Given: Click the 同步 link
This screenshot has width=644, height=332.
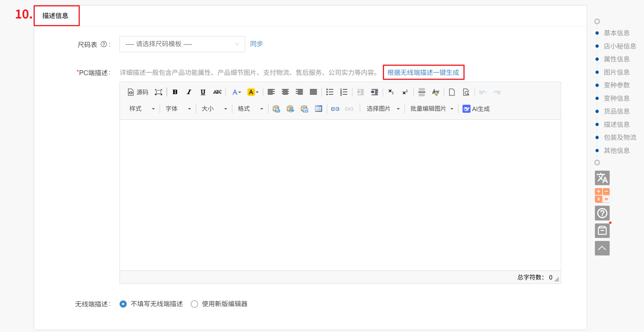Looking at the screenshot, I should pos(256,44).
